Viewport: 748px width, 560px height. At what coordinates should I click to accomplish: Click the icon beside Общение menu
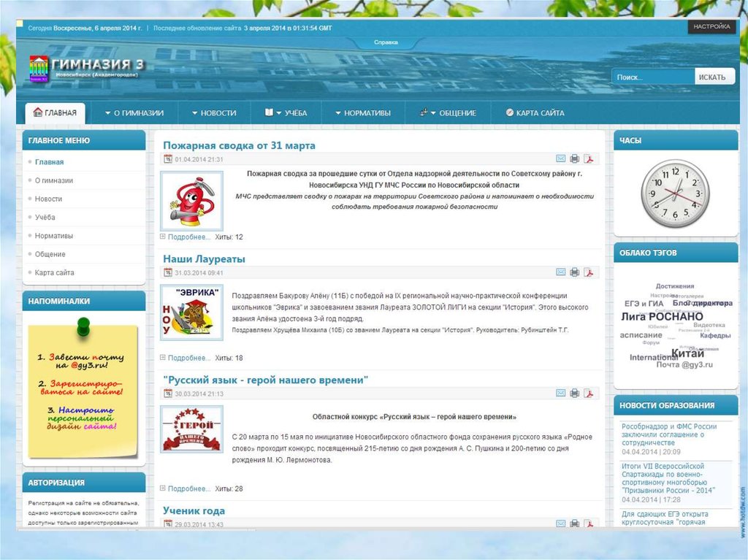[x=424, y=112]
